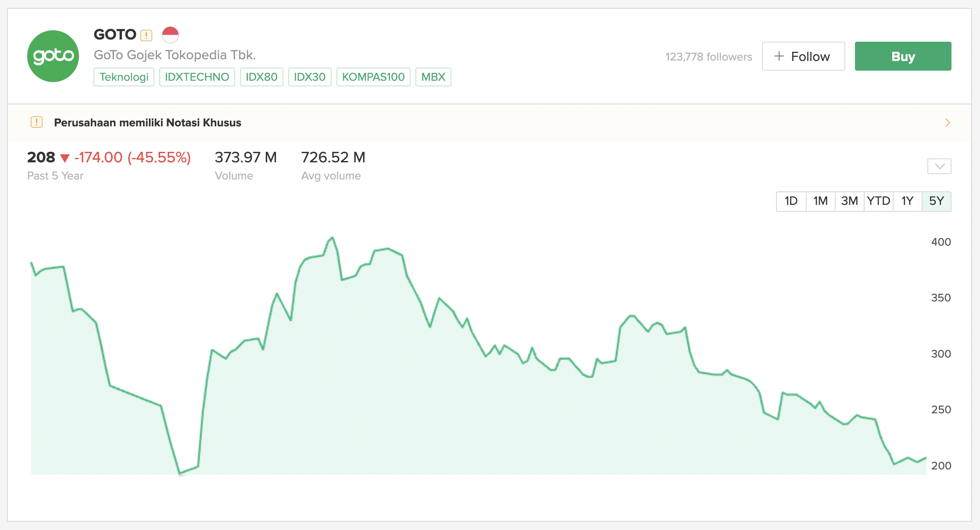Click the KOMPAS100 index badge

click(373, 77)
